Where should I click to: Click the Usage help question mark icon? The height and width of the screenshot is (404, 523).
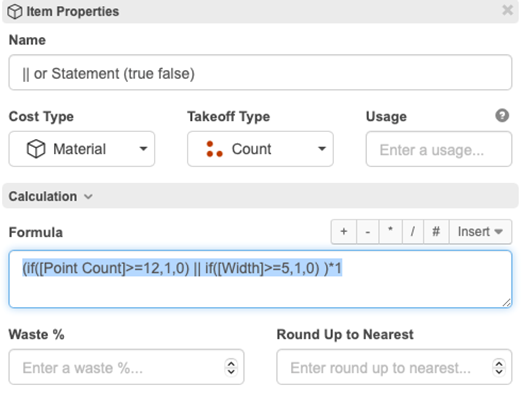[502, 116]
